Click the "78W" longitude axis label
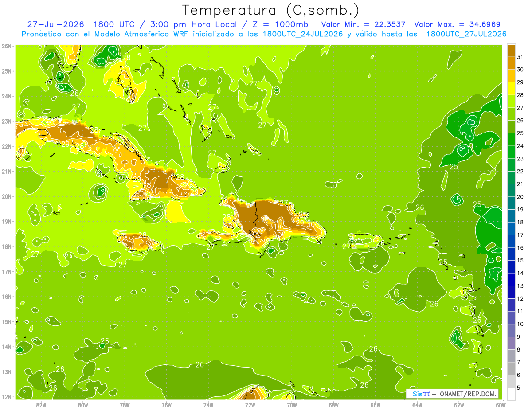 tap(125, 405)
